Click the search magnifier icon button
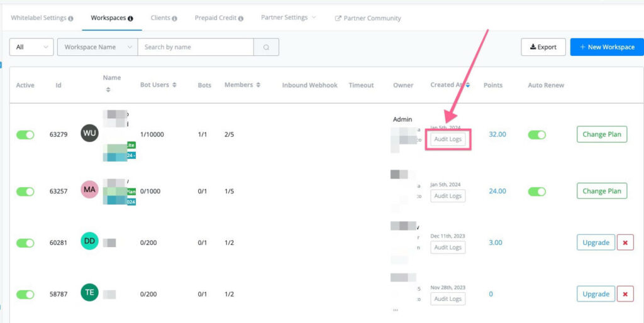 (x=266, y=47)
